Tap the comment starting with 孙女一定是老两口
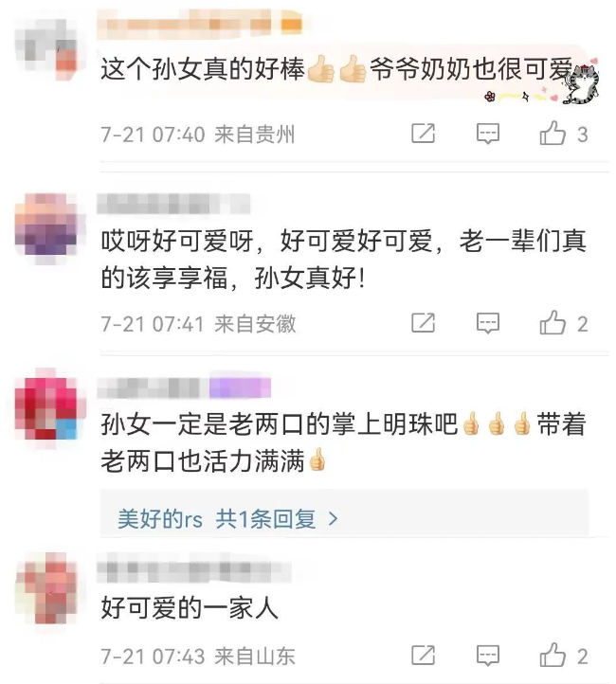Viewport: 616px width, 684px height. coord(344,441)
